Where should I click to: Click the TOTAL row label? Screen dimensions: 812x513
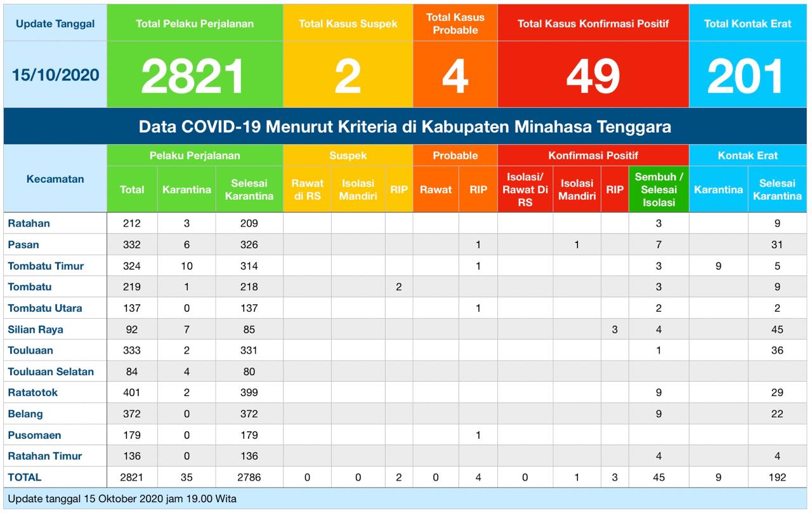click(x=25, y=477)
